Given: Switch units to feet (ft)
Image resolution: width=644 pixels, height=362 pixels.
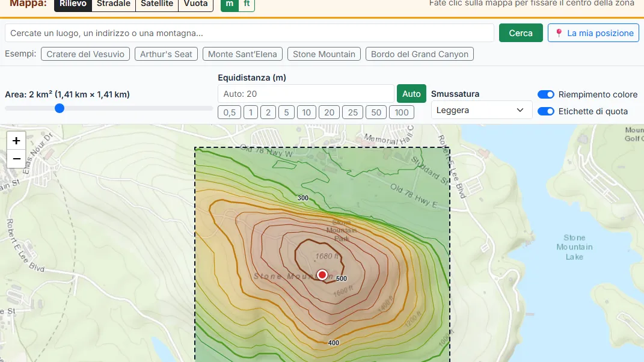Looking at the screenshot, I should 247,4.
